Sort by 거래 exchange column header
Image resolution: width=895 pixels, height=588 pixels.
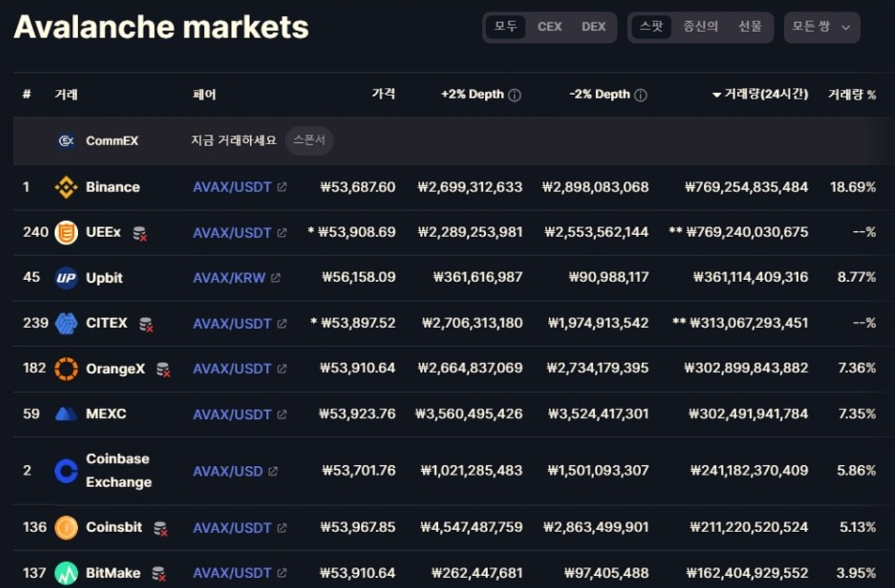(x=66, y=95)
